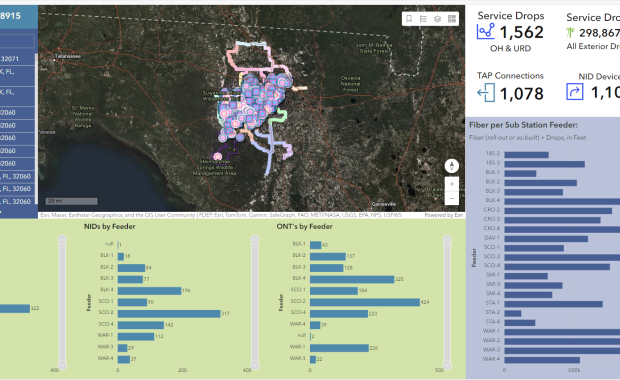Zoom out on the map
This screenshot has width=620, height=380.
coord(452,198)
